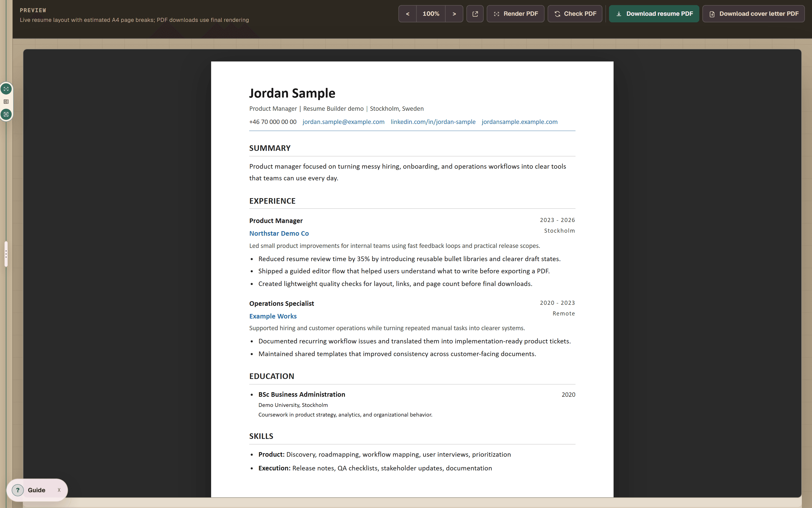Click the Remote location label
The width and height of the screenshot is (812, 508).
pyautogui.click(x=564, y=313)
